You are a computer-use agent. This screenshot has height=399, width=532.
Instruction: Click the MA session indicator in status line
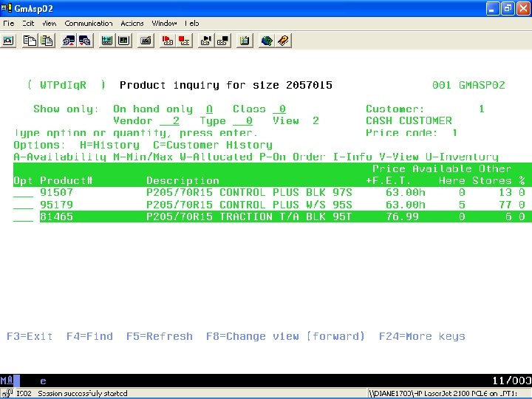point(7,381)
